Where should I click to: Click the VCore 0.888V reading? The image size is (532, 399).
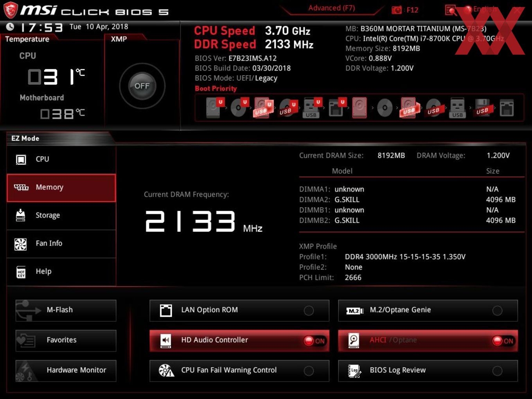click(x=368, y=58)
